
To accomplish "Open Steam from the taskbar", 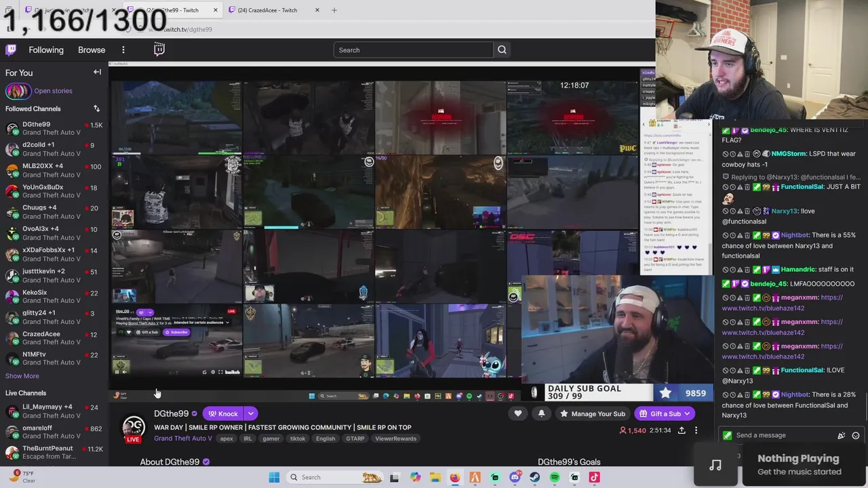I will tap(534, 477).
